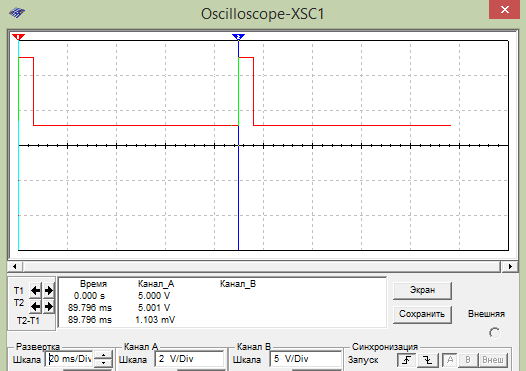Click Канал B scale field 5 V/Div
526x371 pixels.
(305, 359)
